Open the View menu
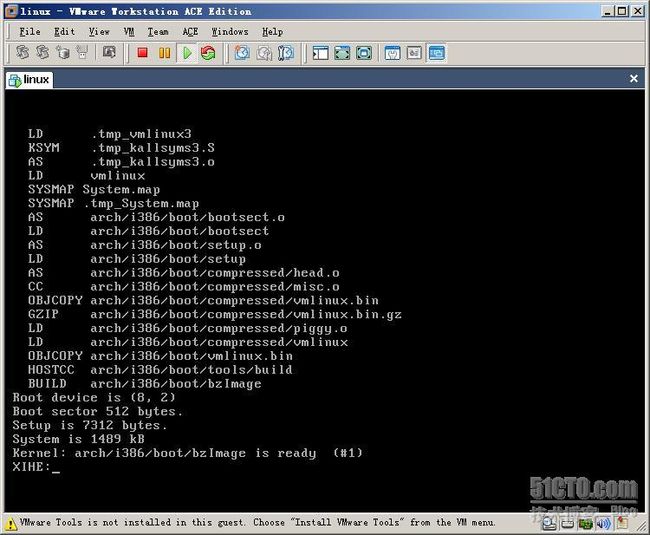Screen dimensions: 650x535 (99, 31)
